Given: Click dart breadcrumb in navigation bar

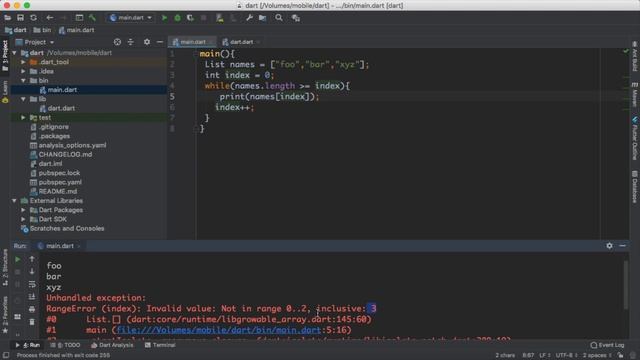Looking at the screenshot, I should [x=16, y=30].
